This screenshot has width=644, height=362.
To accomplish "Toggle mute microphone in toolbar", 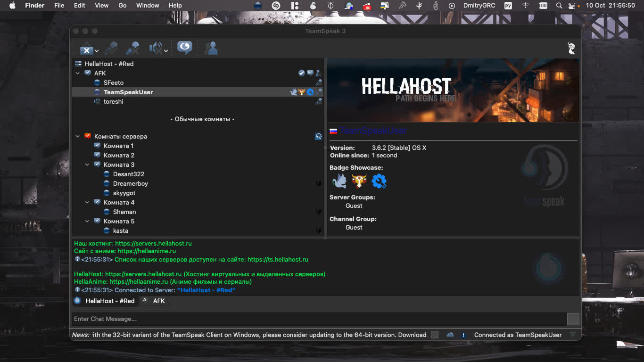I will [133, 48].
